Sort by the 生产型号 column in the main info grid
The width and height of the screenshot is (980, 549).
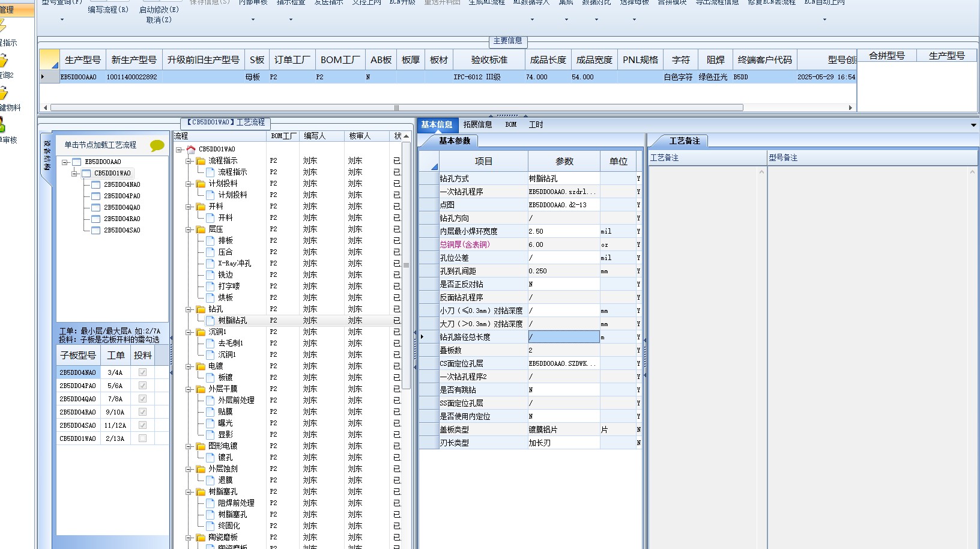[x=83, y=60]
